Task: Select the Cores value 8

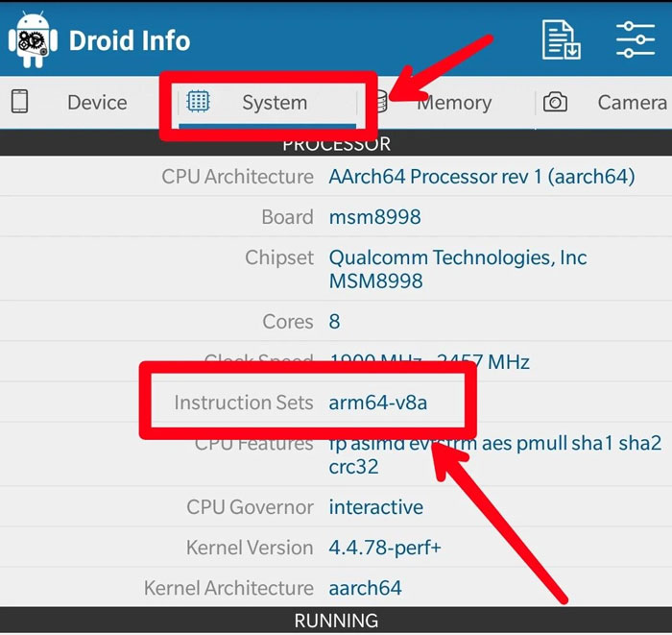Action: coord(335,322)
